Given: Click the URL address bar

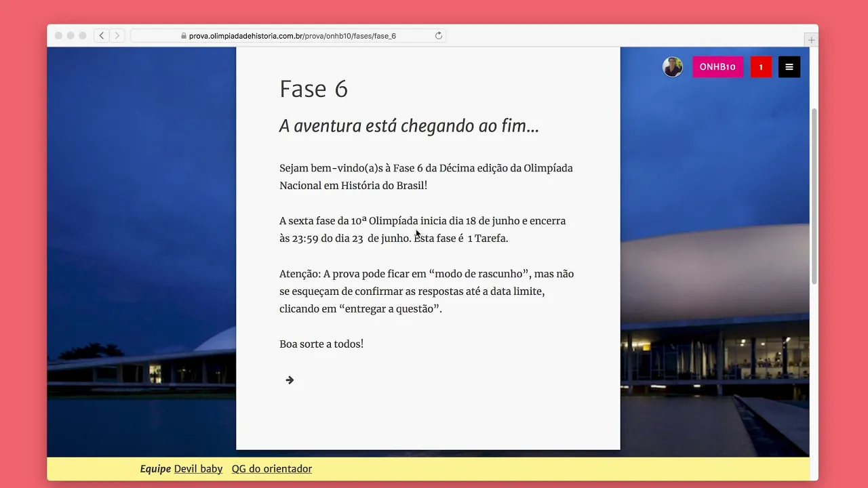Looking at the screenshot, I should pos(288,36).
